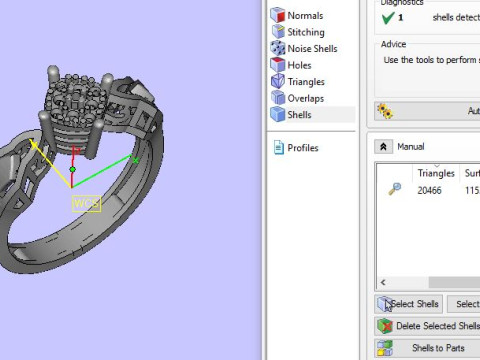Open the Normals fix page icon
The height and width of the screenshot is (360, 480).
277,15
